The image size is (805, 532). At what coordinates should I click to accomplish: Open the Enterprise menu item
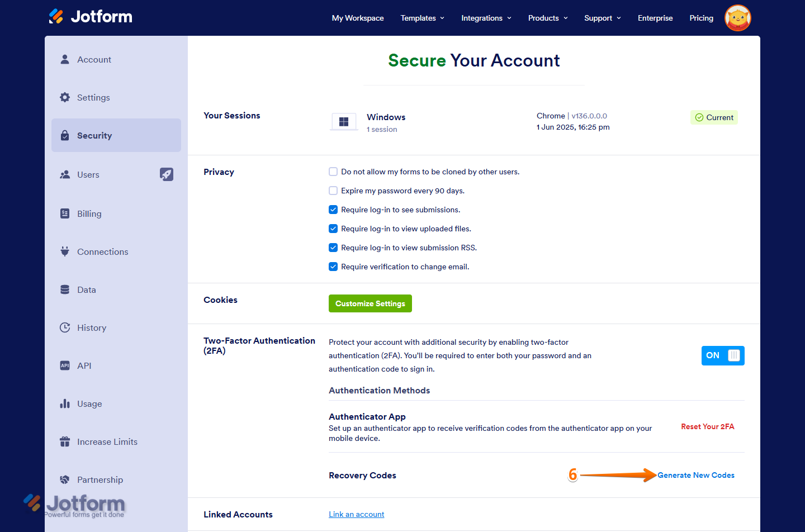pyautogui.click(x=655, y=18)
